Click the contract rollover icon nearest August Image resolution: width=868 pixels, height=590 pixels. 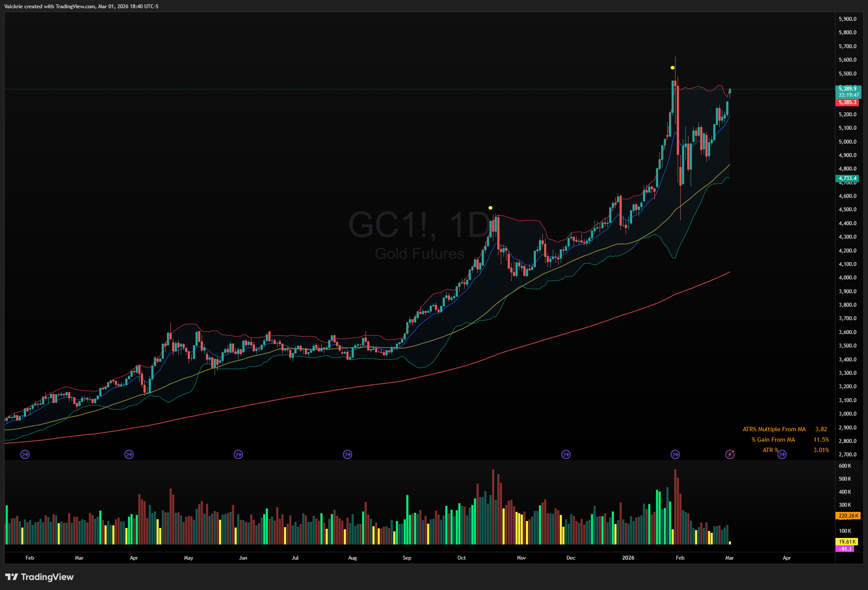[x=347, y=454]
